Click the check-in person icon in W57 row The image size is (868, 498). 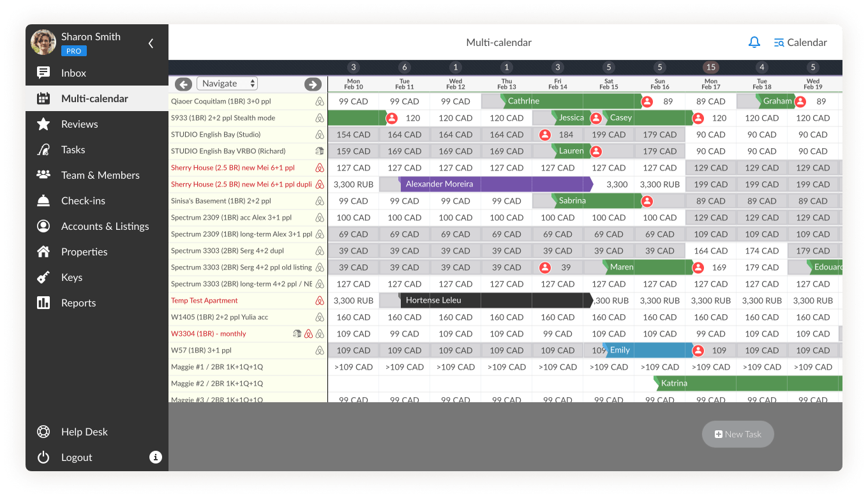[x=698, y=351]
